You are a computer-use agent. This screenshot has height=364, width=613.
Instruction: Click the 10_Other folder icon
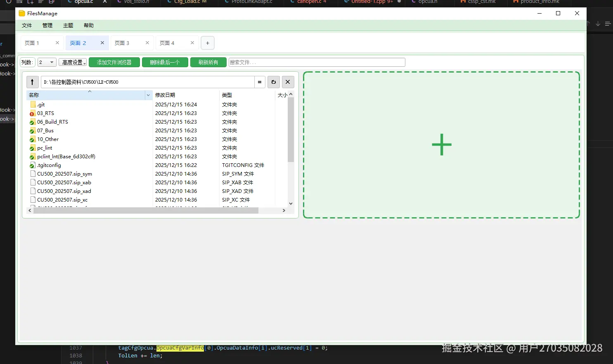(x=33, y=139)
